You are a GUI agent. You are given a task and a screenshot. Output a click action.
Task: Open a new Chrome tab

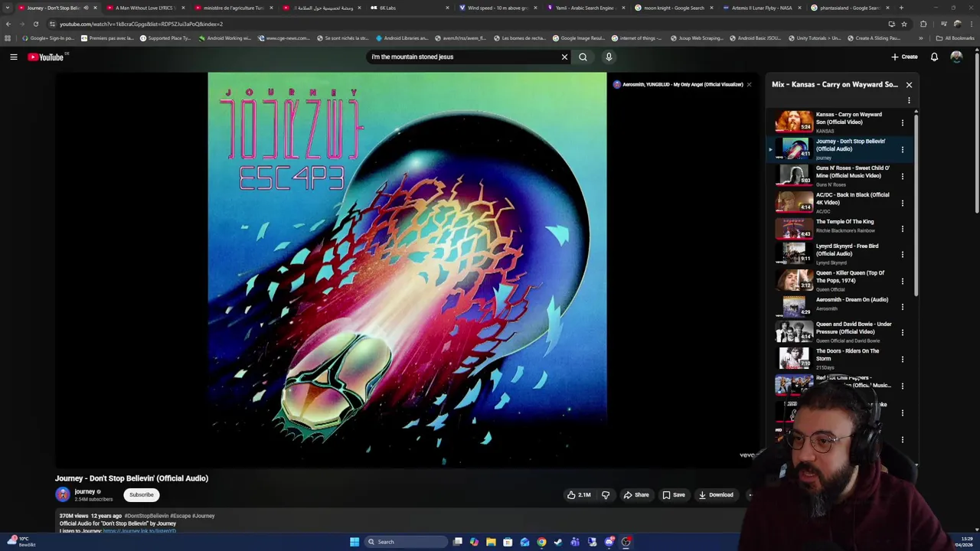[x=901, y=8]
